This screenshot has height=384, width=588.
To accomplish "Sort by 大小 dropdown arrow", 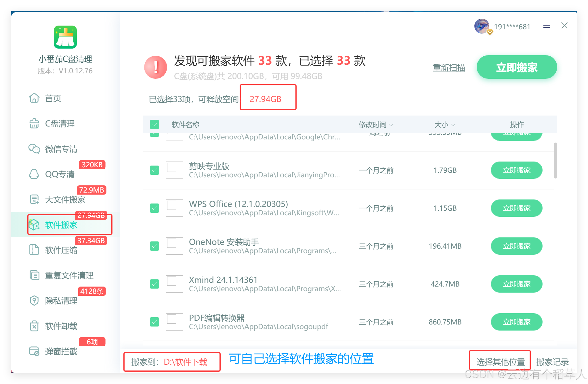I will 454,125.
